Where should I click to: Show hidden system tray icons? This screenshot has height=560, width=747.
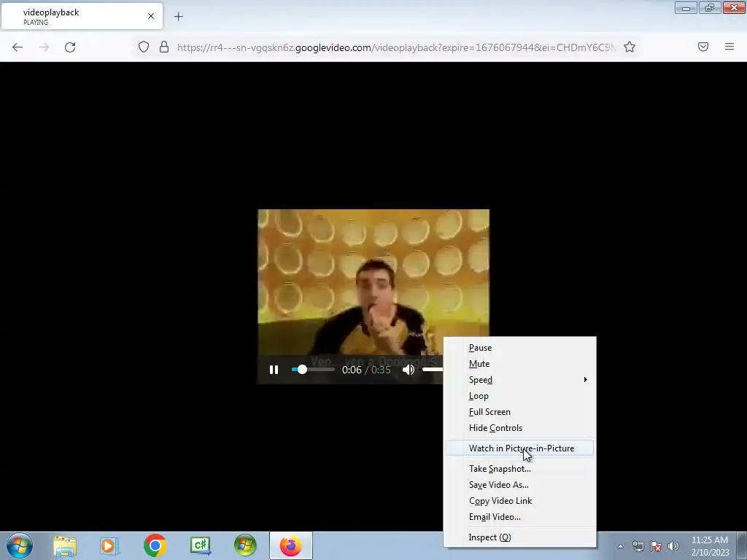point(620,546)
